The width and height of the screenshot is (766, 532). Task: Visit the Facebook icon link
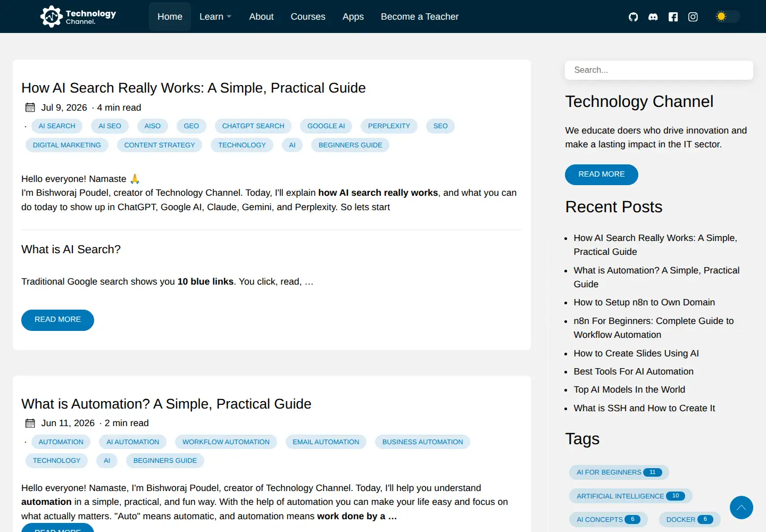(x=673, y=17)
